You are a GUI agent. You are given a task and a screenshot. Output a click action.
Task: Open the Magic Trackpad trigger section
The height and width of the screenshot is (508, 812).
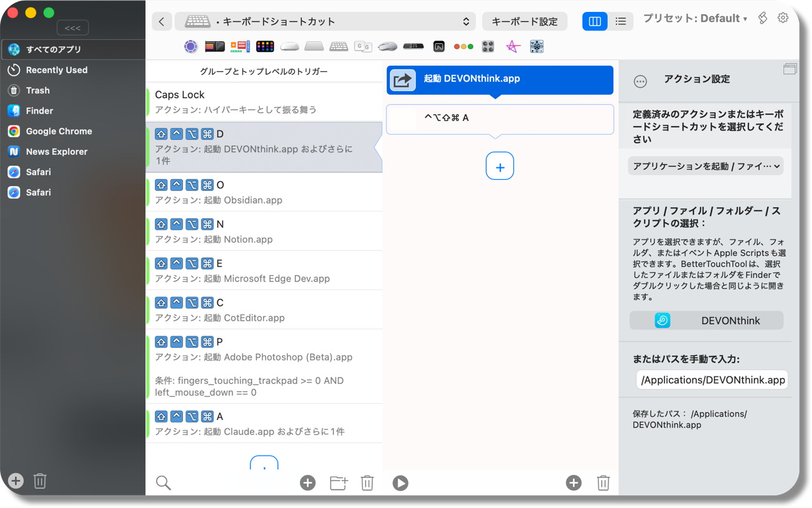314,46
